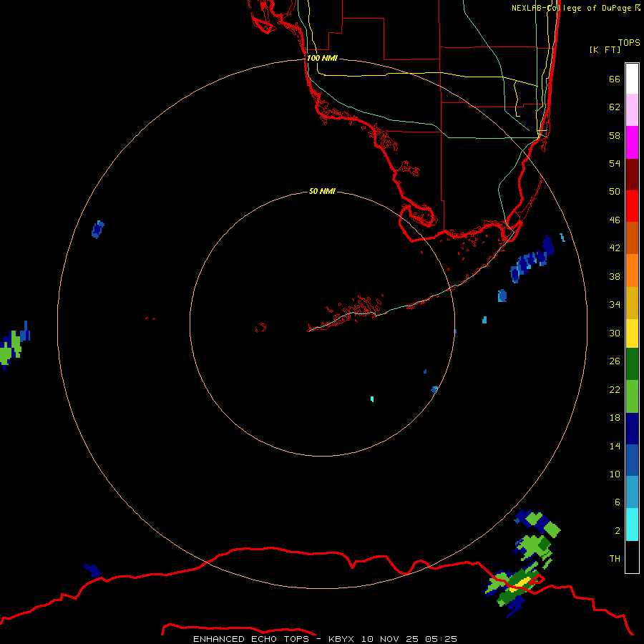Viewport: 644px width, 644px height.
Task: Select the bright orange legend swatch
Action: coord(632,270)
